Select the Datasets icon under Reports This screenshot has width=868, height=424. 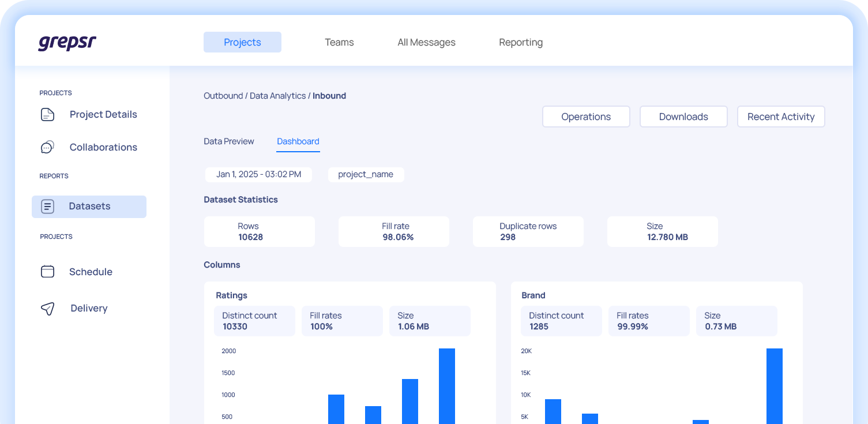coord(47,206)
